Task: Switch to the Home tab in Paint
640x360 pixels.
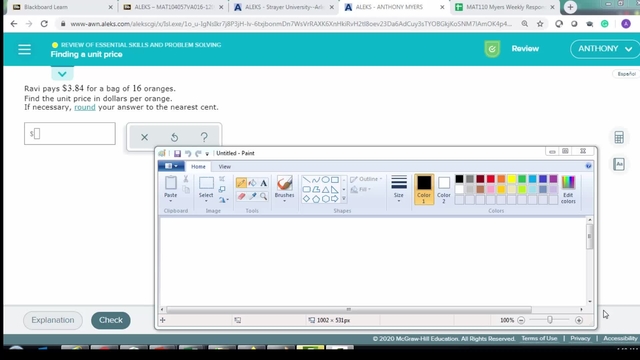Action: click(x=198, y=167)
